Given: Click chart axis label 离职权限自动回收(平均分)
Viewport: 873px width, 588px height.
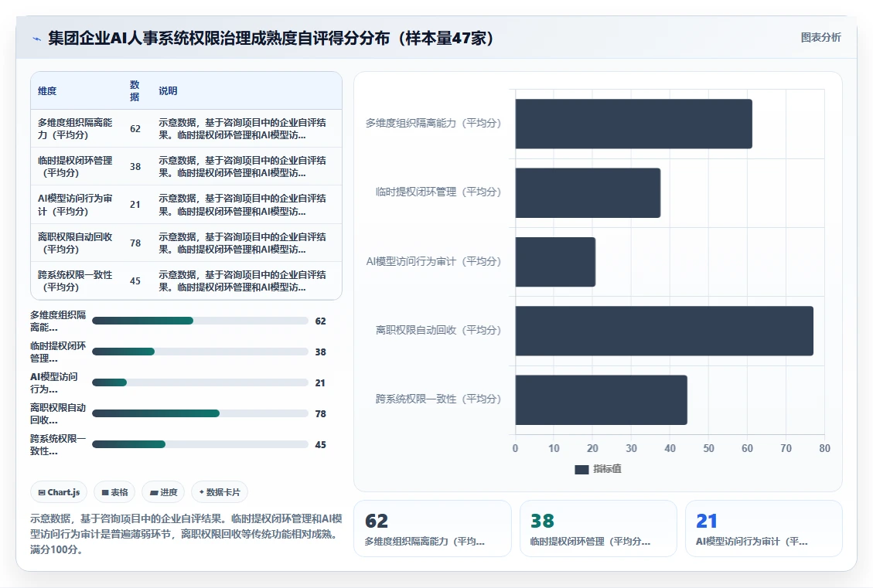Looking at the screenshot, I should (x=438, y=330).
